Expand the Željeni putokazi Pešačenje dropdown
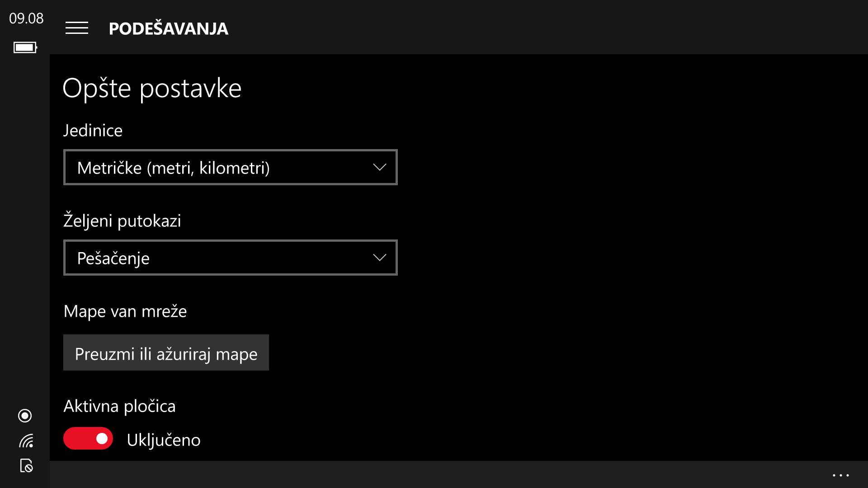868x488 pixels. click(230, 258)
